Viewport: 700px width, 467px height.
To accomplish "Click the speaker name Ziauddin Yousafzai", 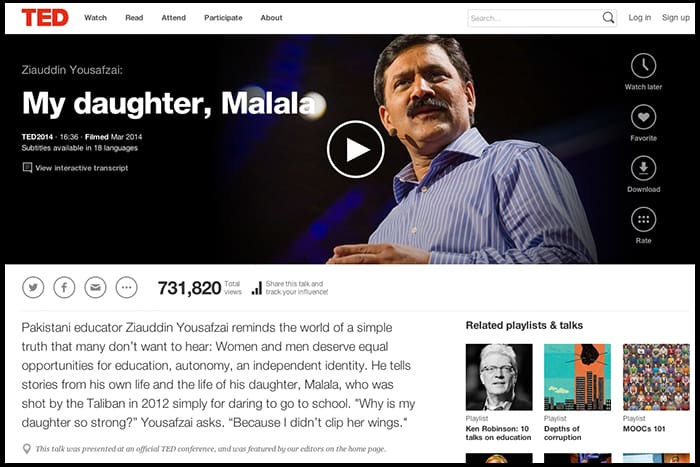I will tap(72, 70).
